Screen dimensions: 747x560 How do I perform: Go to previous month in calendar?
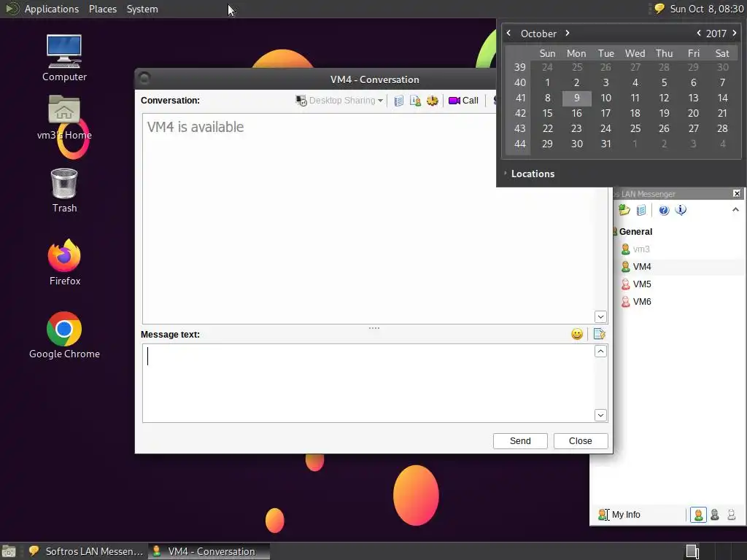tap(508, 34)
